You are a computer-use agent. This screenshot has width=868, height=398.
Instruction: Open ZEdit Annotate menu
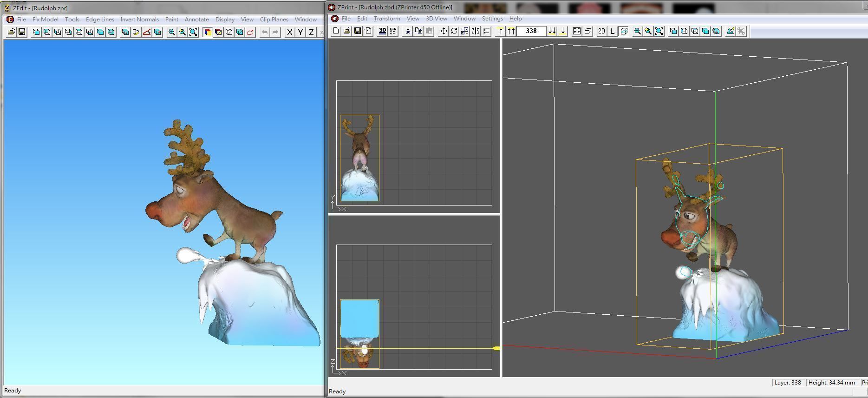click(x=196, y=19)
